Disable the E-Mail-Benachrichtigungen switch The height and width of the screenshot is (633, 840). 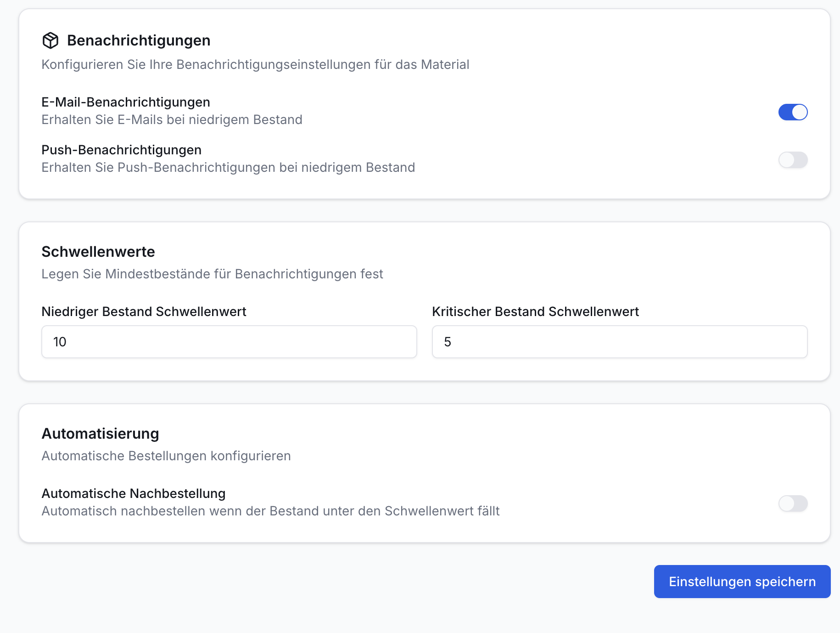pos(793,112)
